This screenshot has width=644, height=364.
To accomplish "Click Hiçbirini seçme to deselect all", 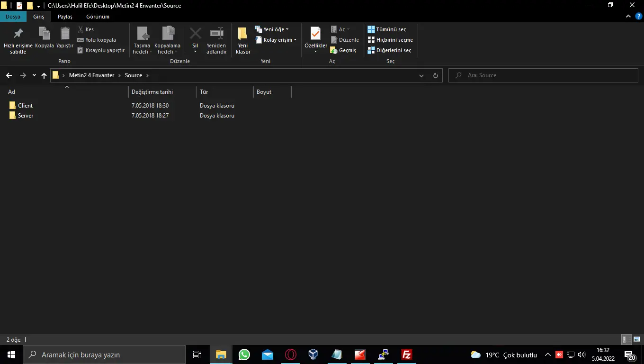I will point(390,40).
